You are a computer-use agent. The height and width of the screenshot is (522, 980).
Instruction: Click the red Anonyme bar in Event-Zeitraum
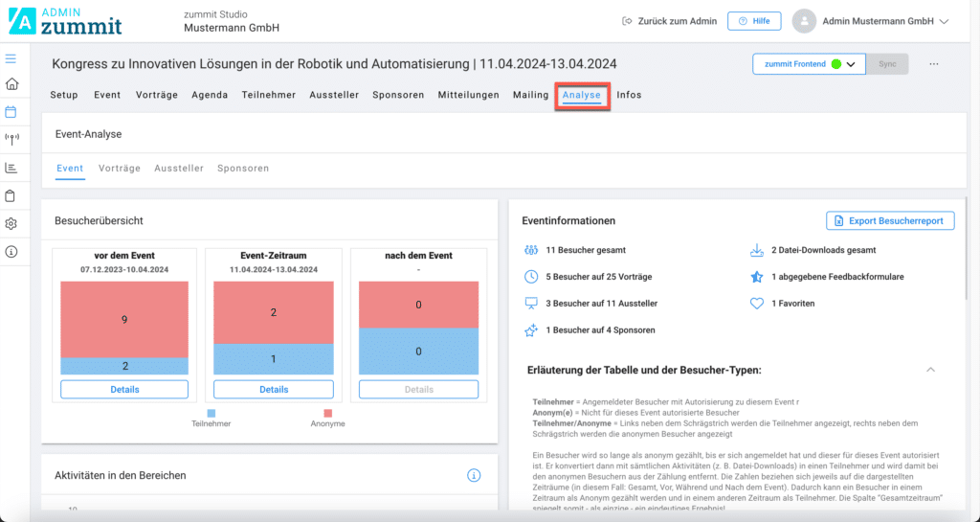click(x=273, y=312)
